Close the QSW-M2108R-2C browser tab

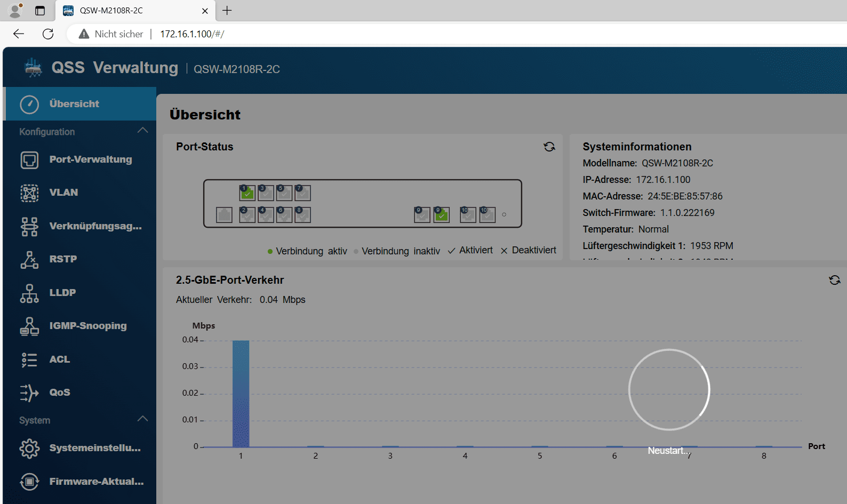click(205, 11)
